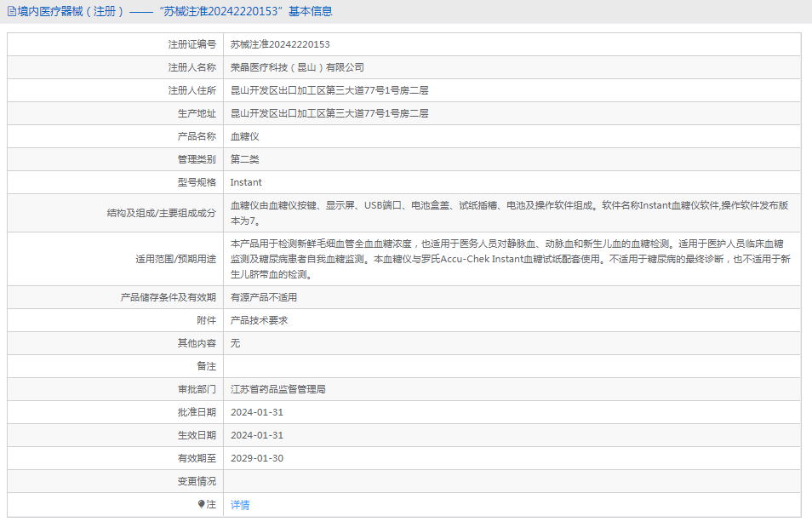
Task: Select 2024-01-31 in the 批准日期 row
Action: [x=257, y=413]
